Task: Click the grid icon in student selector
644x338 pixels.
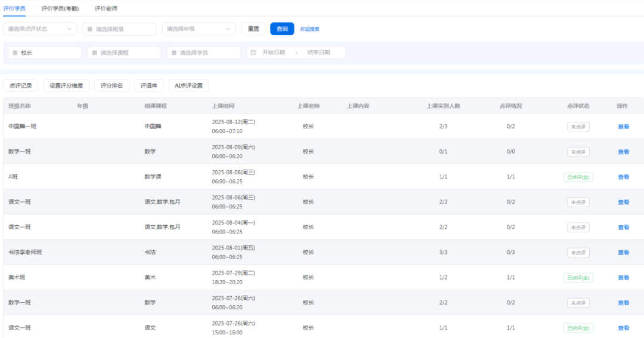Action: [174, 53]
